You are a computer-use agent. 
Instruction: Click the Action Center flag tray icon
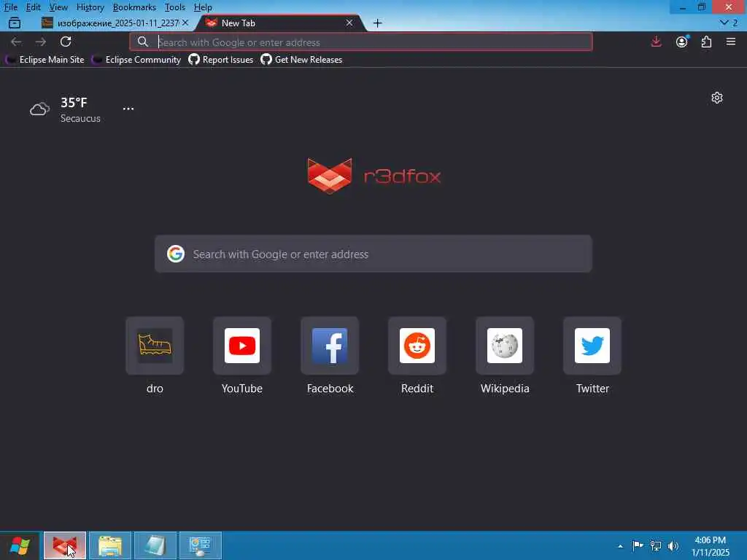[638, 545]
